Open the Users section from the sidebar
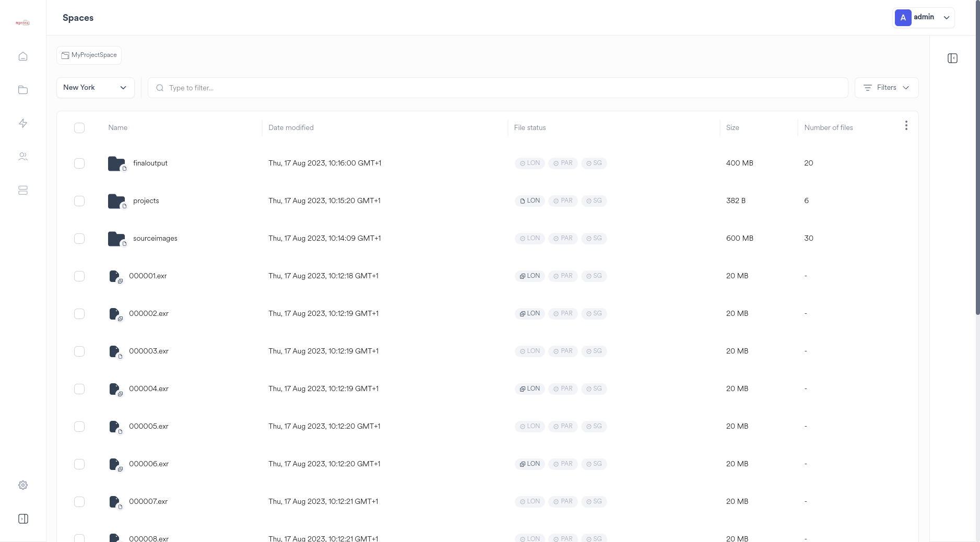This screenshot has height=542, width=980. (23, 156)
